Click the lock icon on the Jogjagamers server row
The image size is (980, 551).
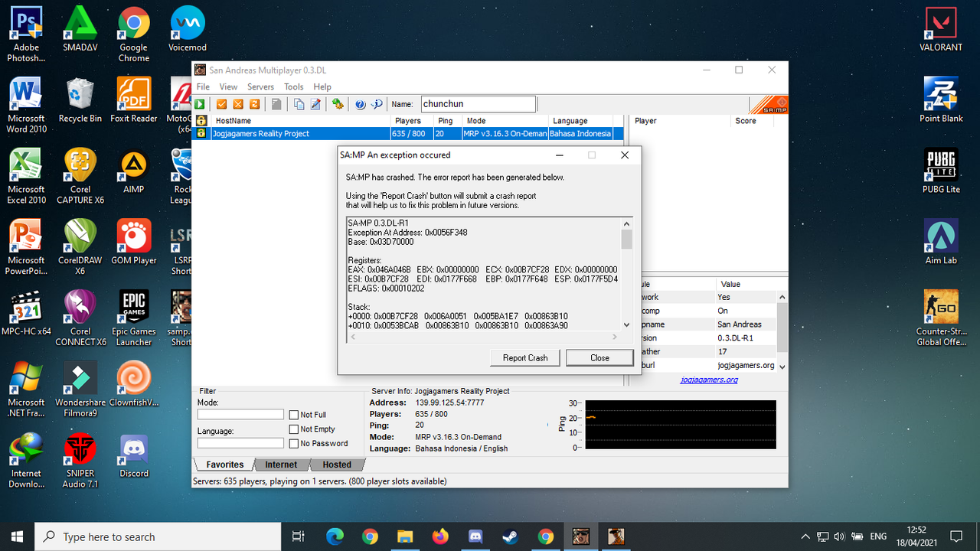(201, 133)
